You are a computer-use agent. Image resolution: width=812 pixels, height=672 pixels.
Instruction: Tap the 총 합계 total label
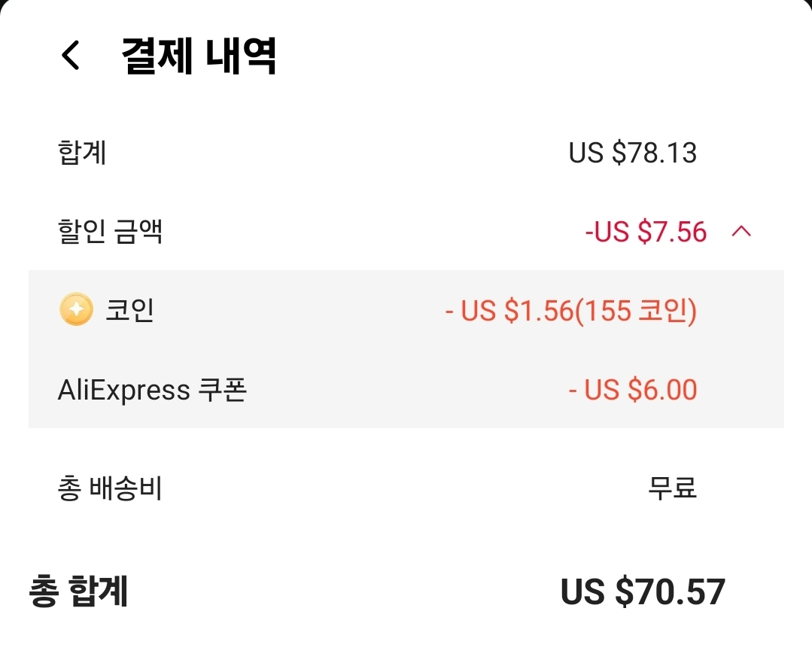pyautogui.click(x=78, y=591)
